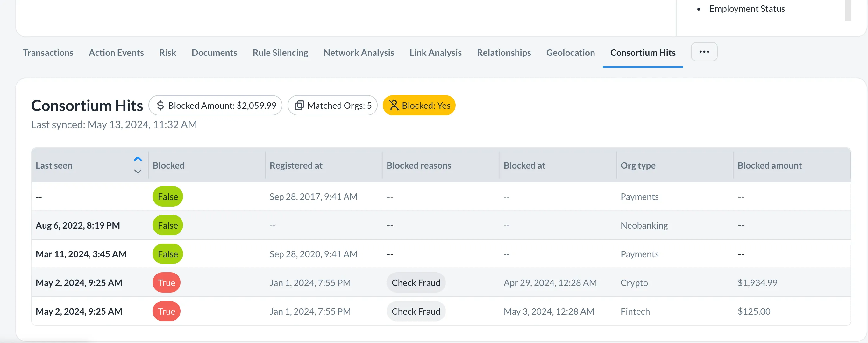Switch to the Transactions tab
This screenshot has height=343, width=868.
click(x=48, y=53)
